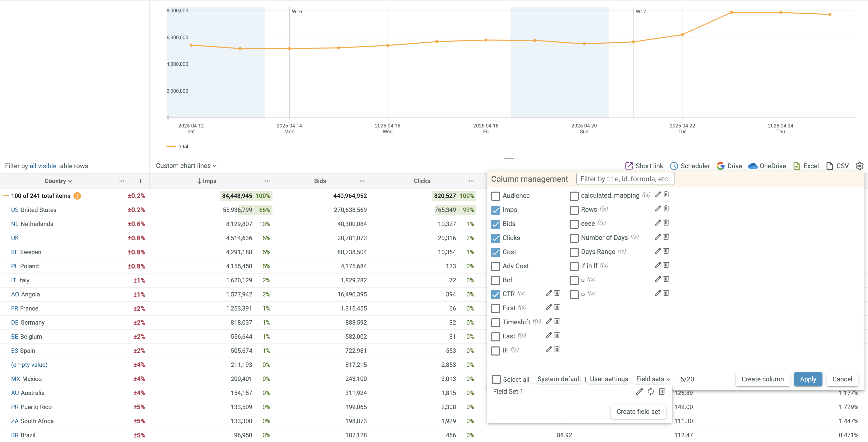Click the pencil edit icon for CTR
The height and width of the screenshot is (442, 868).
coord(548,293)
